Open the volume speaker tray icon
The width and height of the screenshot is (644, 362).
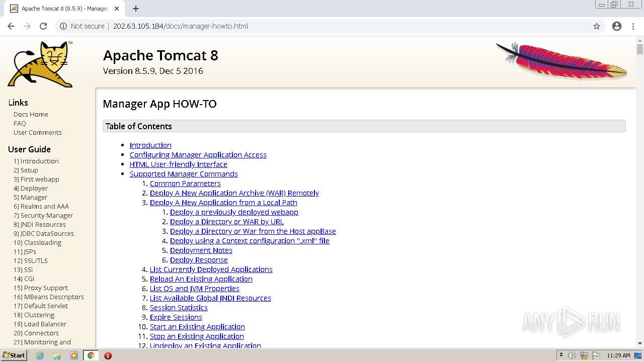pyautogui.click(x=572, y=355)
